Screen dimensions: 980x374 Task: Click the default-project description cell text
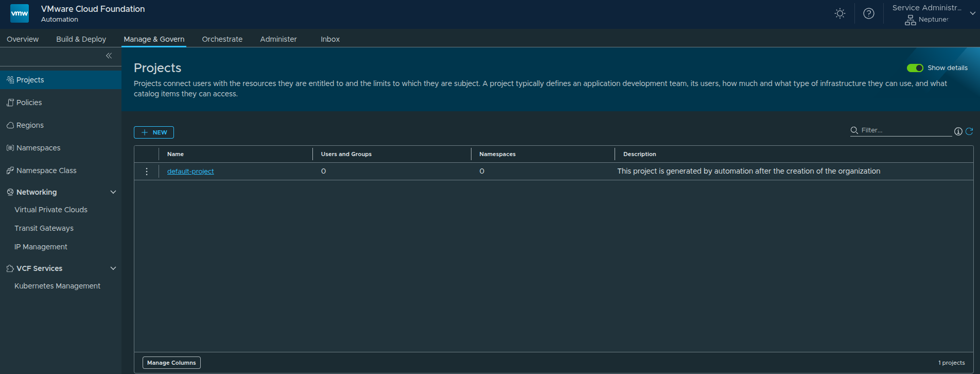point(749,171)
